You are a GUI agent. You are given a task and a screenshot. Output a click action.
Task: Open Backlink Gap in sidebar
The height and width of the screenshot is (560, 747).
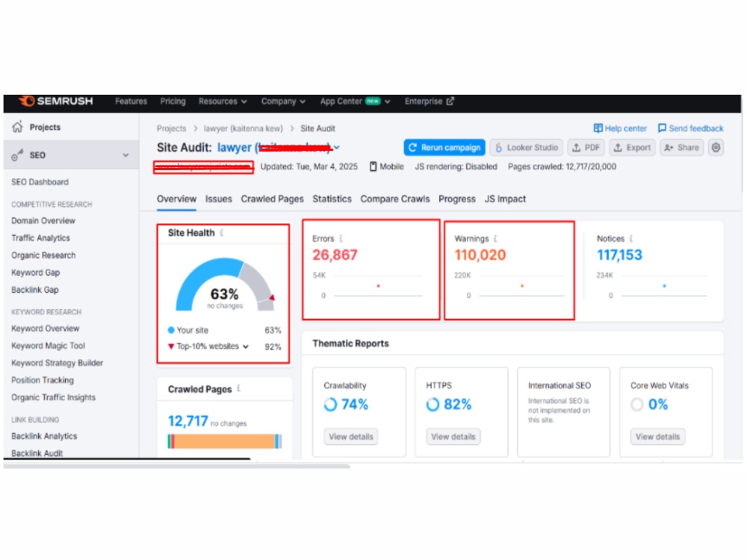pyautogui.click(x=35, y=290)
